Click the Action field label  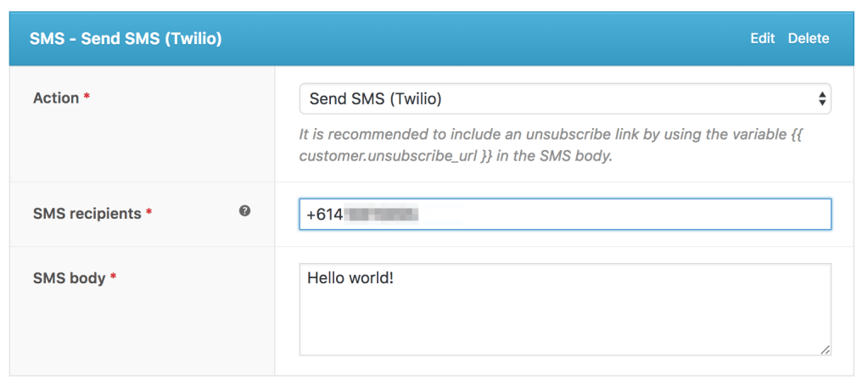(x=56, y=98)
